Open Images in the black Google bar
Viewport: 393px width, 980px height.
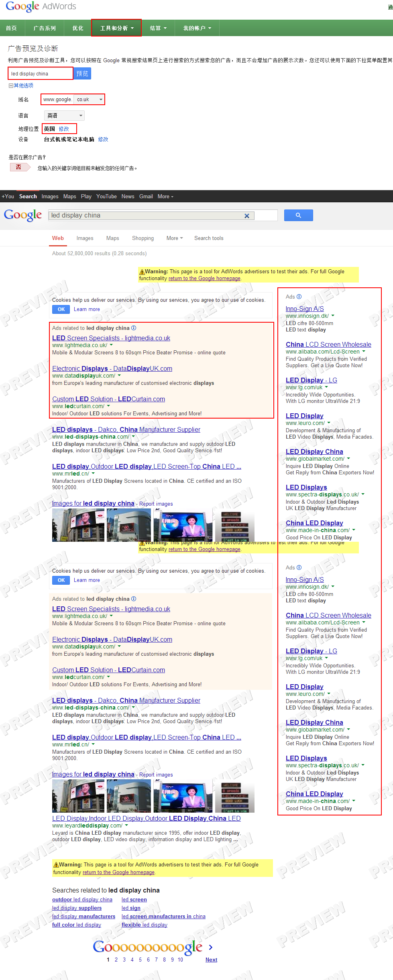tap(50, 196)
